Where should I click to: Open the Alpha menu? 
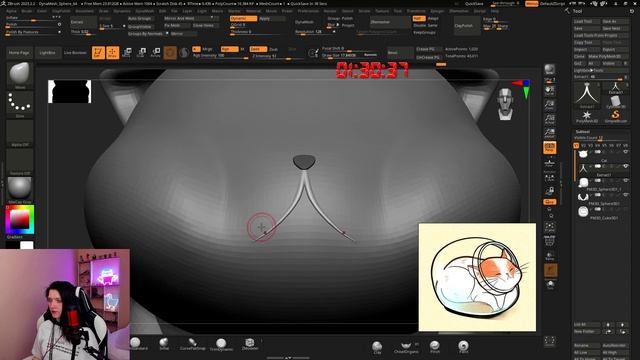[x=11, y=11]
